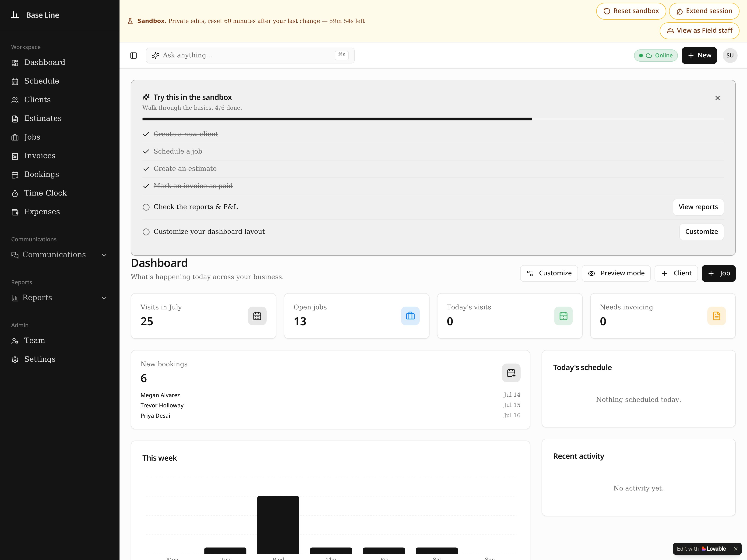
Task: Open the SU user avatar
Action: [730, 55]
